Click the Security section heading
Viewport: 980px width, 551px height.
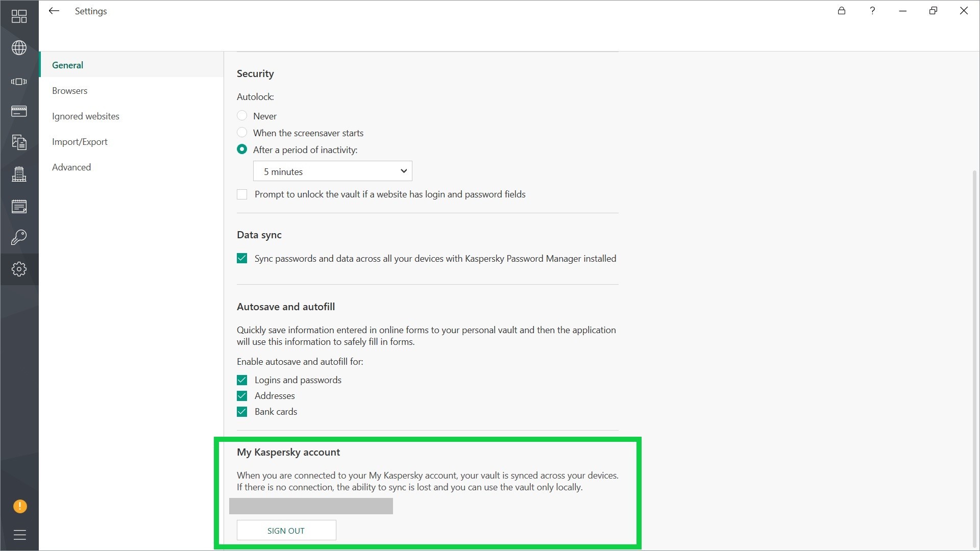[x=255, y=73]
